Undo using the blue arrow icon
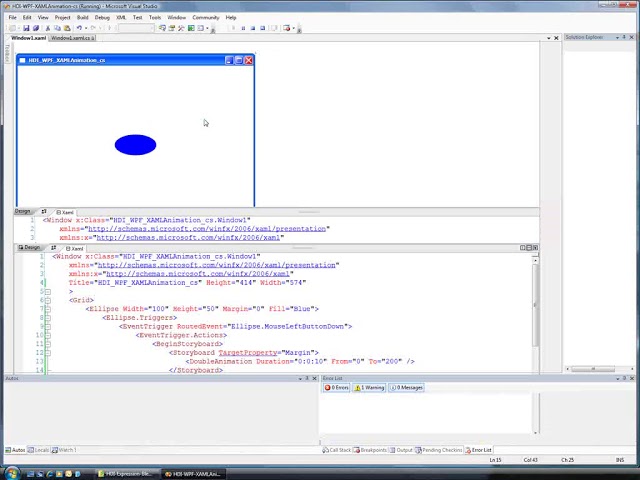 pos(79,28)
